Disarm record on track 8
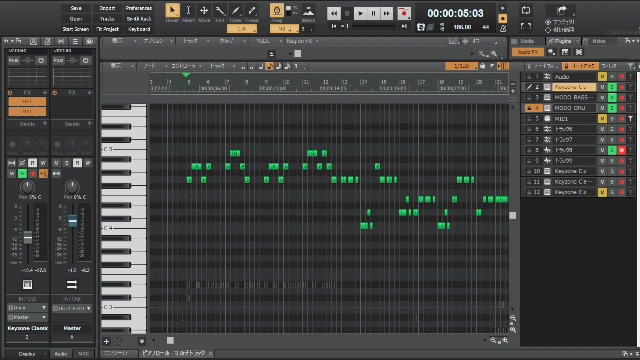 [622, 150]
